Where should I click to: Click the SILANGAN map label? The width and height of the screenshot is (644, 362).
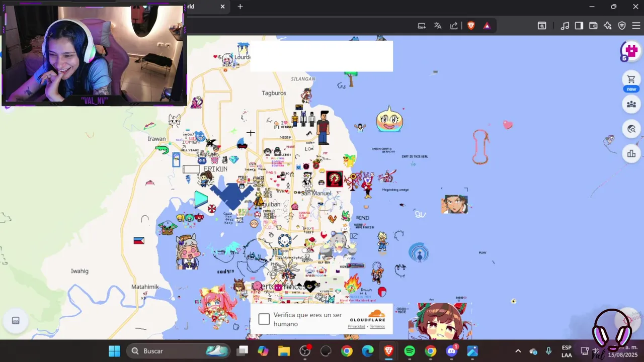coord(303,79)
